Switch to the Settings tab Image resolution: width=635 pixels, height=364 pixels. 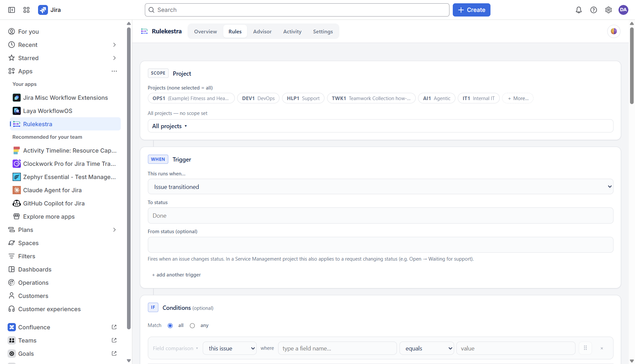(x=323, y=32)
